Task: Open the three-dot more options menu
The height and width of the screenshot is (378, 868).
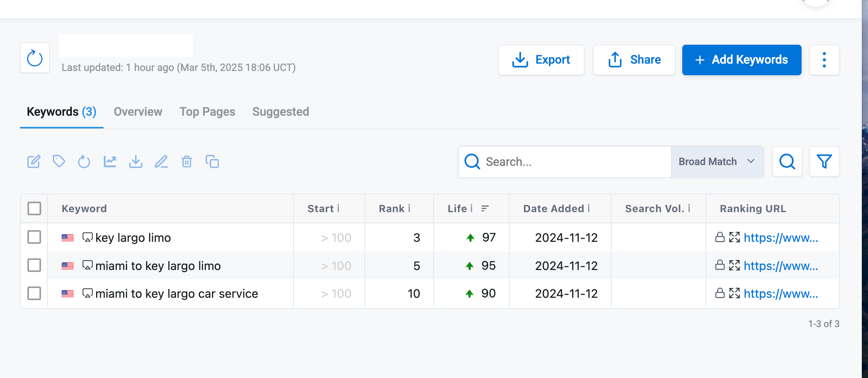Action: 824,60
